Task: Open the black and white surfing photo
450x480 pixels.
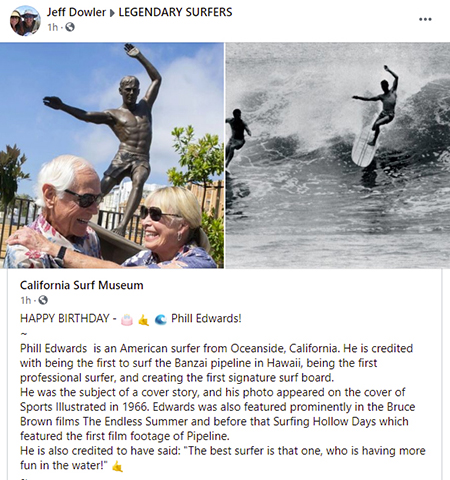Action: [x=338, y=155]
